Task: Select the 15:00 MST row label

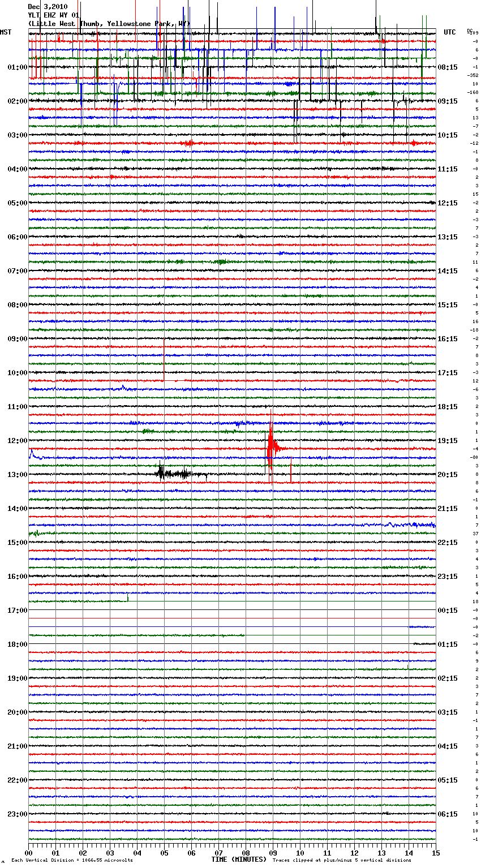Action: pos(18,542)
